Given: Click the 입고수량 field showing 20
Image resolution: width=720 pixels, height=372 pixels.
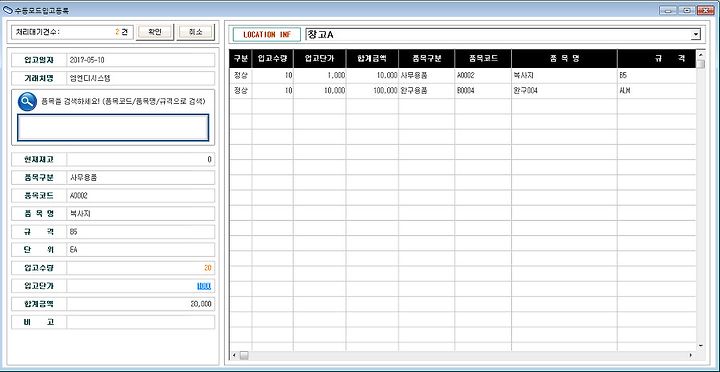Looking at the screenshot, I should [141, 268].
